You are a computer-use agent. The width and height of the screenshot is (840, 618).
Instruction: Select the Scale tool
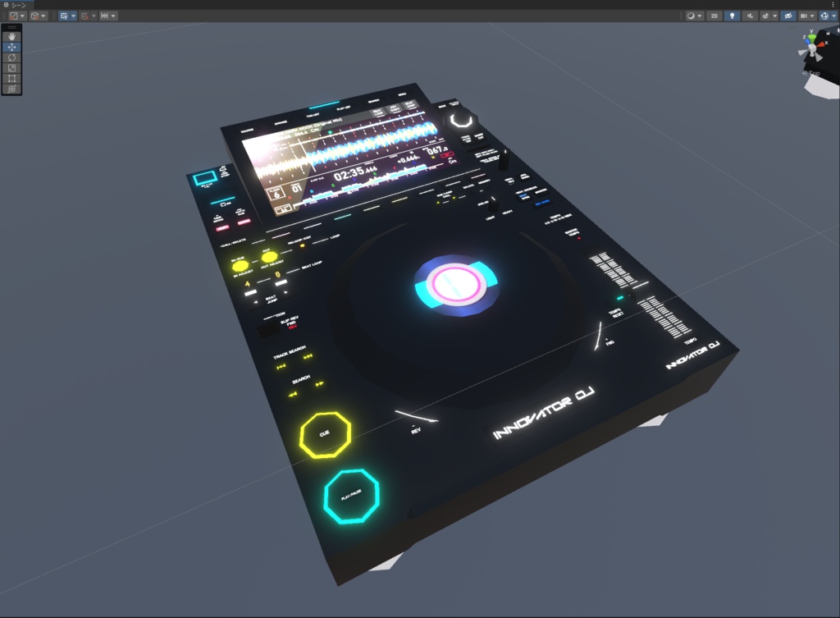click(11, 68)
